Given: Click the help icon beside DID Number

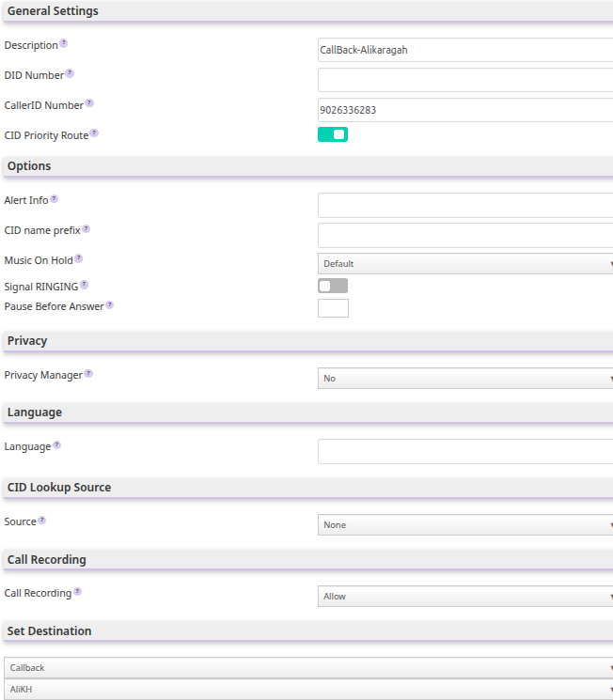Looking at the screenshot, I should click(x=70, y=73).
